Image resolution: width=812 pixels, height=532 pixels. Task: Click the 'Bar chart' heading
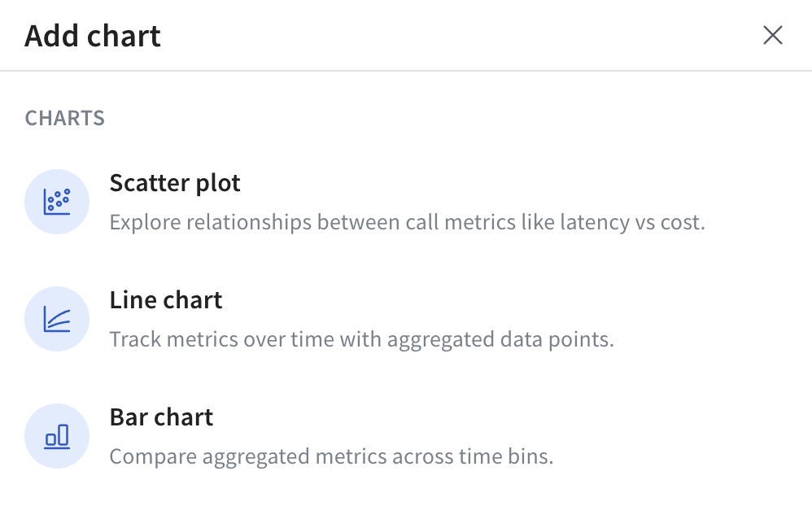point(160,416)
